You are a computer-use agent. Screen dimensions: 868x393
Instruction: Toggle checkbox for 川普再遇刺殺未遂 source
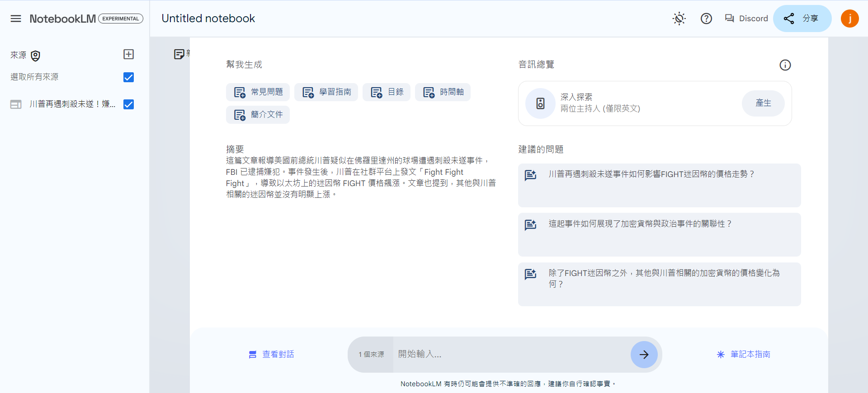click(x=128, y=104)
